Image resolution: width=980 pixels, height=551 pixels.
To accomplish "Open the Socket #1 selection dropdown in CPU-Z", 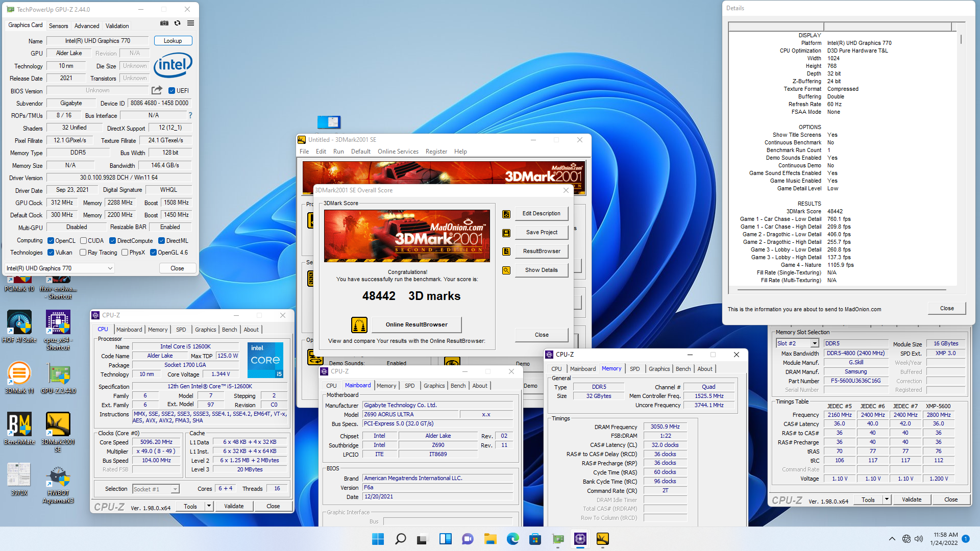I will [x=156, y=489].
